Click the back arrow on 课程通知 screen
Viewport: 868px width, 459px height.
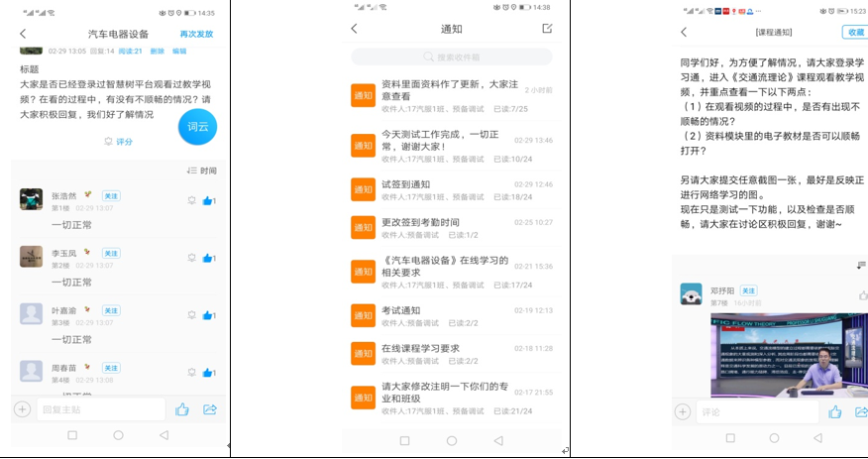(684, 33)
